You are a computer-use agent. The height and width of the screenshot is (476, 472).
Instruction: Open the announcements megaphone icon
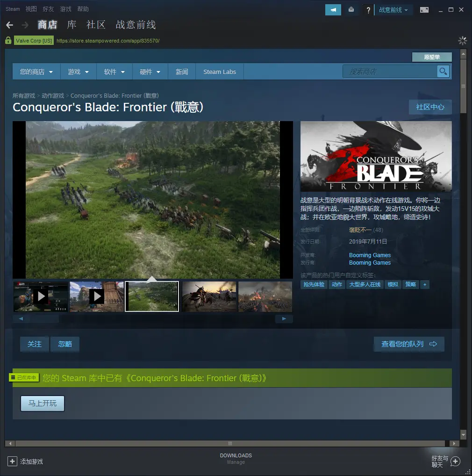(333, 10)
